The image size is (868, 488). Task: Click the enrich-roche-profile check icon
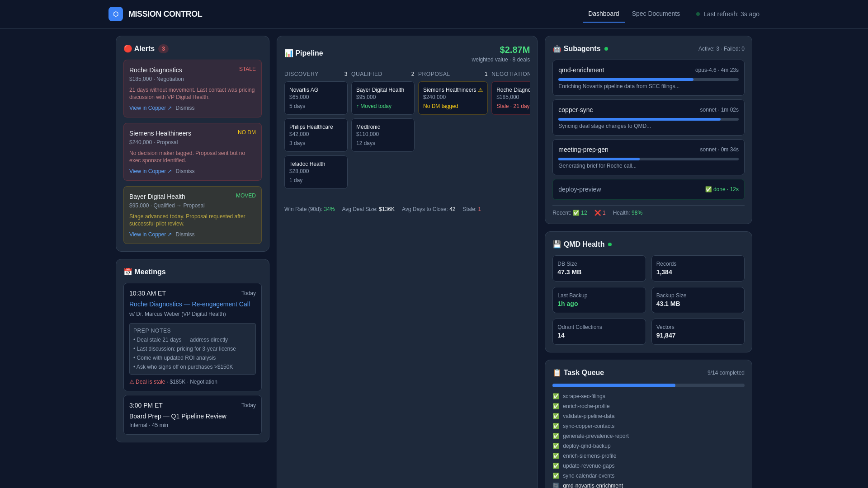pos(556,406)
